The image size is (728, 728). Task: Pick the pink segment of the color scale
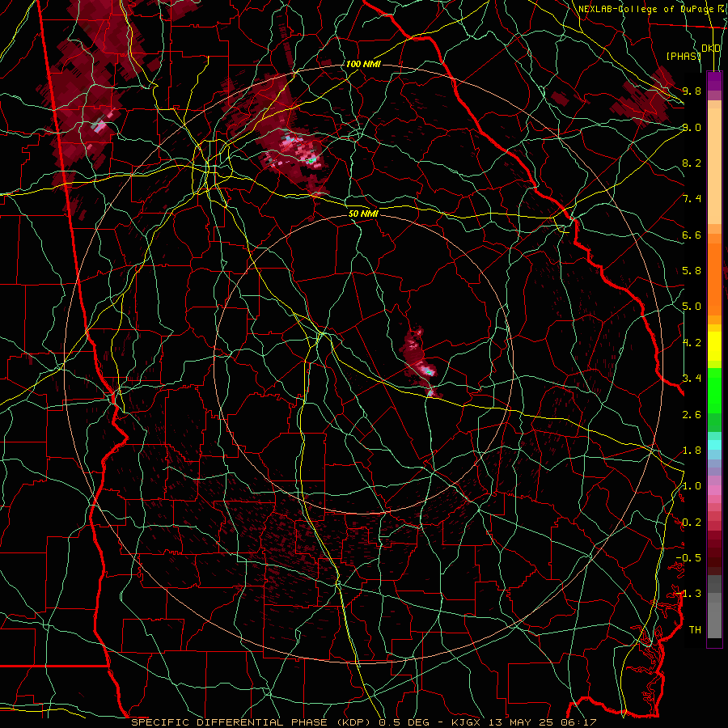tap(714, 490)
